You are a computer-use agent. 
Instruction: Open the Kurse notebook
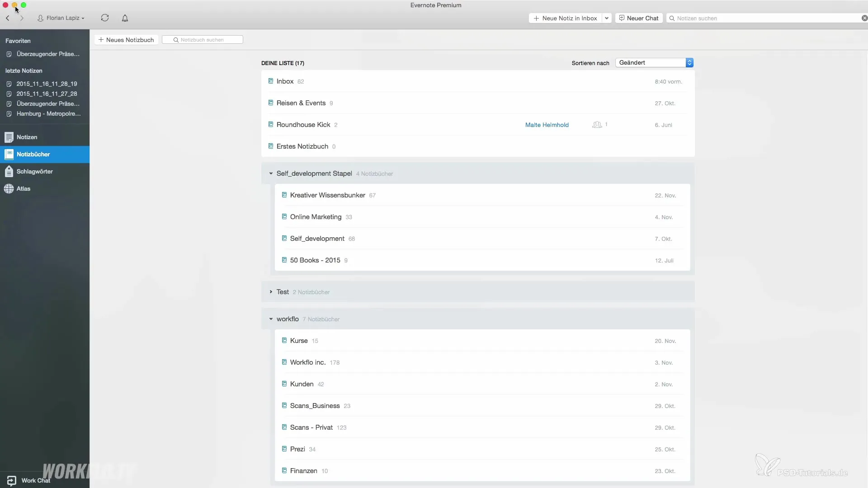point(482,341)
